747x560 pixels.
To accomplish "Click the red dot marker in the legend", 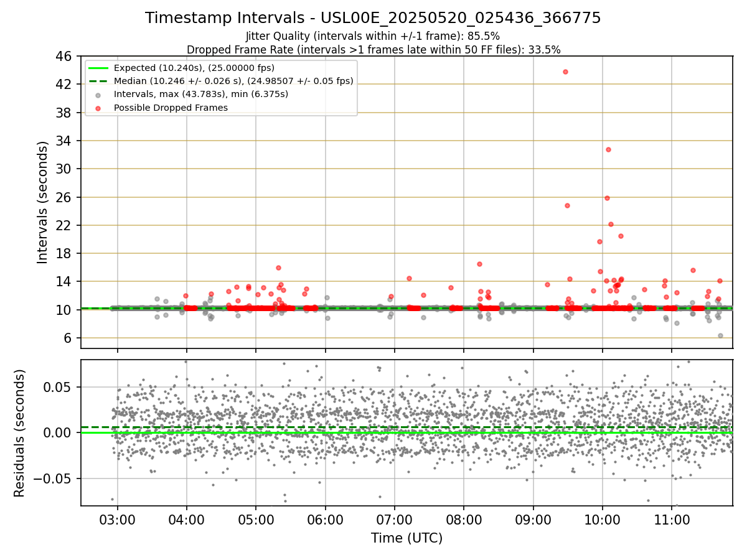I will click(98, 108).
